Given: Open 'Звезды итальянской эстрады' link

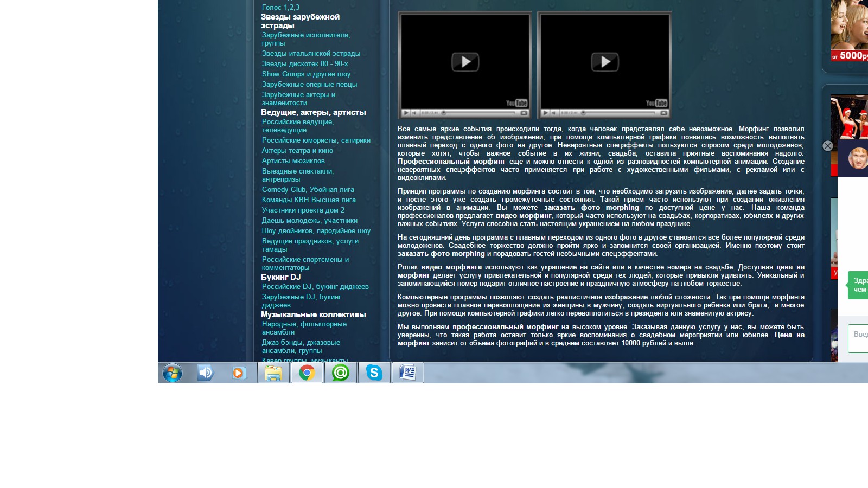Looking at the screenshot, I should pyautogui.click(x=311, y=53).
